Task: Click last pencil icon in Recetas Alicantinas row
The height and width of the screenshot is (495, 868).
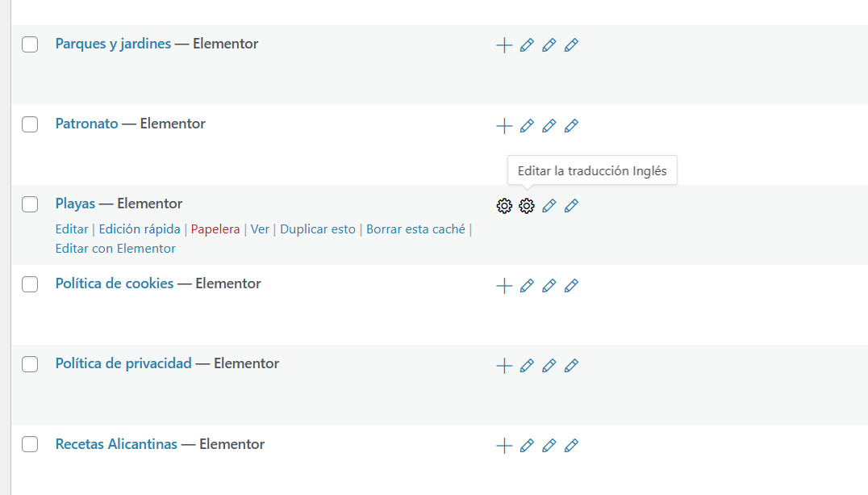Action: pyautogui.click(x=571, y=445)
